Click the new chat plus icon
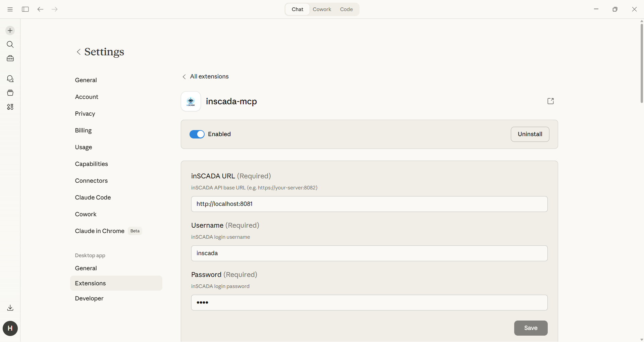 pyautogui.click(x=10, y=31)
